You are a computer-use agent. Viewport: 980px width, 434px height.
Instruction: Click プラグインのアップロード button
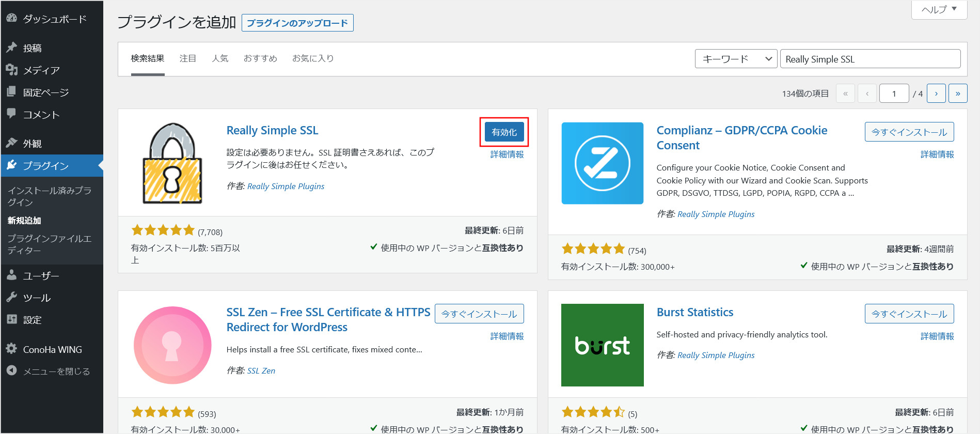(x=297, y=23)
